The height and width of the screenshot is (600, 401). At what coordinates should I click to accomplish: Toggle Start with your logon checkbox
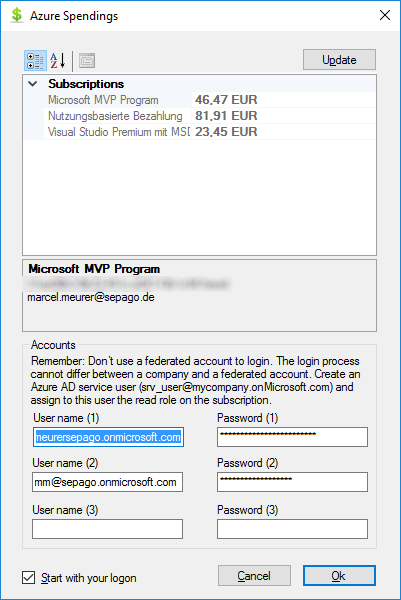click(29, 577)
